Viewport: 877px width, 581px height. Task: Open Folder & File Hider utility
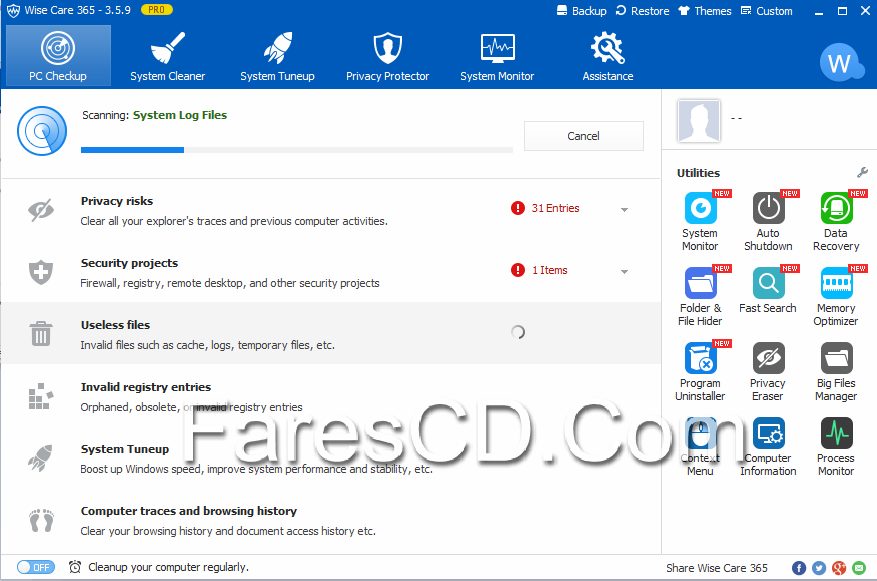700,297
